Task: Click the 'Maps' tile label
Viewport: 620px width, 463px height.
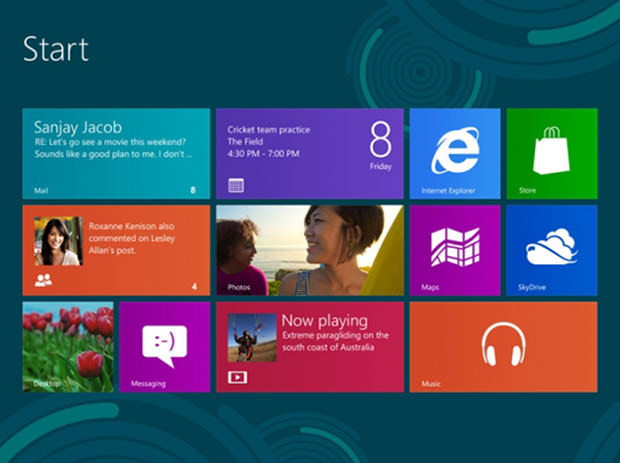Action: pos(430,287)
